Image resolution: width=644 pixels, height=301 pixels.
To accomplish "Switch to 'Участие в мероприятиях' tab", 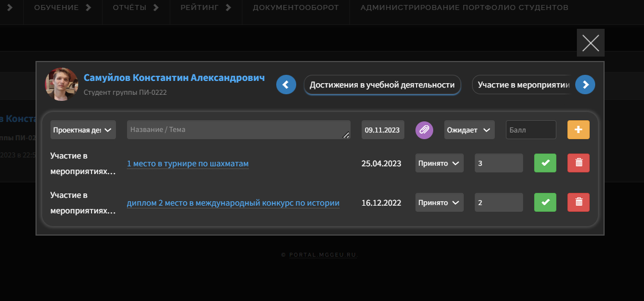I will point(523,85).
